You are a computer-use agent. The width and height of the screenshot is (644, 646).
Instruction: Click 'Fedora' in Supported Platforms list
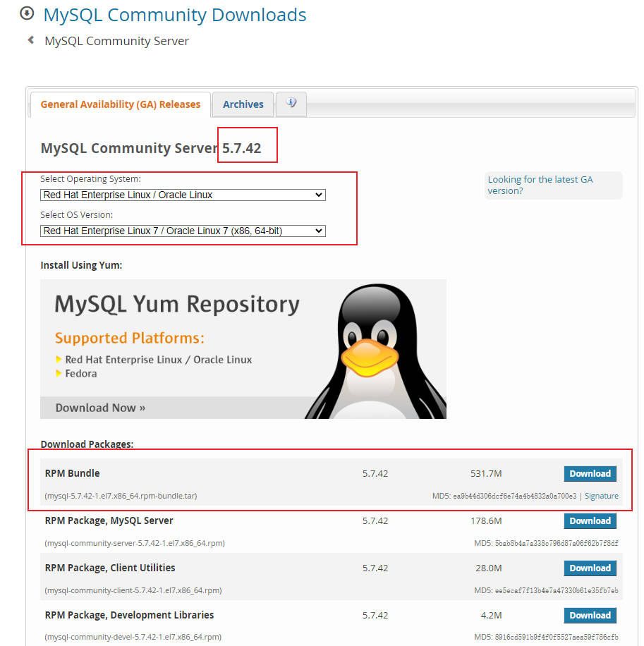coord(81,374)
